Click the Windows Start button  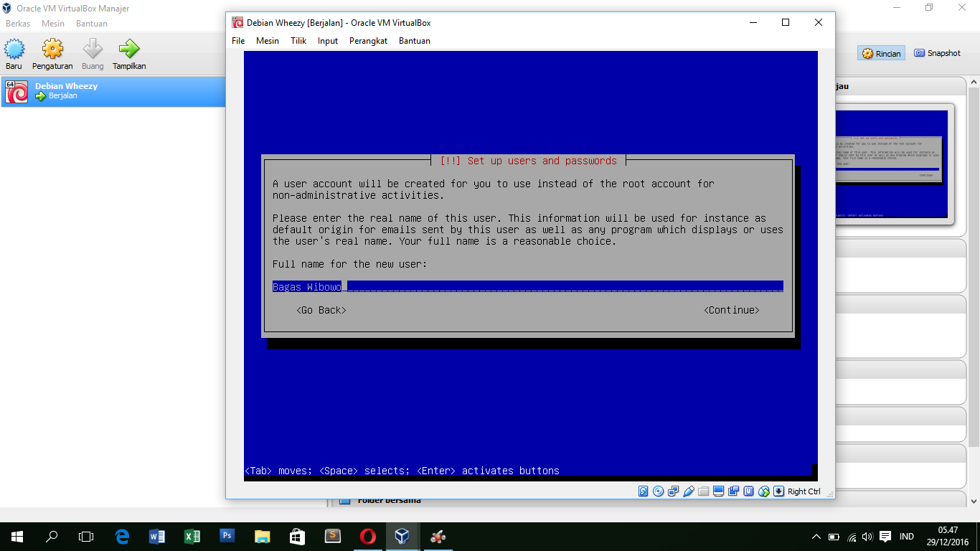pos(17,536)
